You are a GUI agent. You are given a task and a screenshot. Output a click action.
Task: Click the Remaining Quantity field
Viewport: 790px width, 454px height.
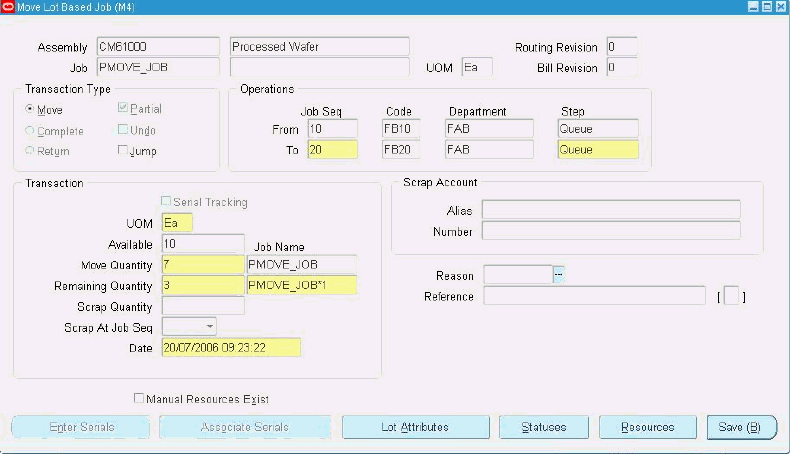coord(203,285)
